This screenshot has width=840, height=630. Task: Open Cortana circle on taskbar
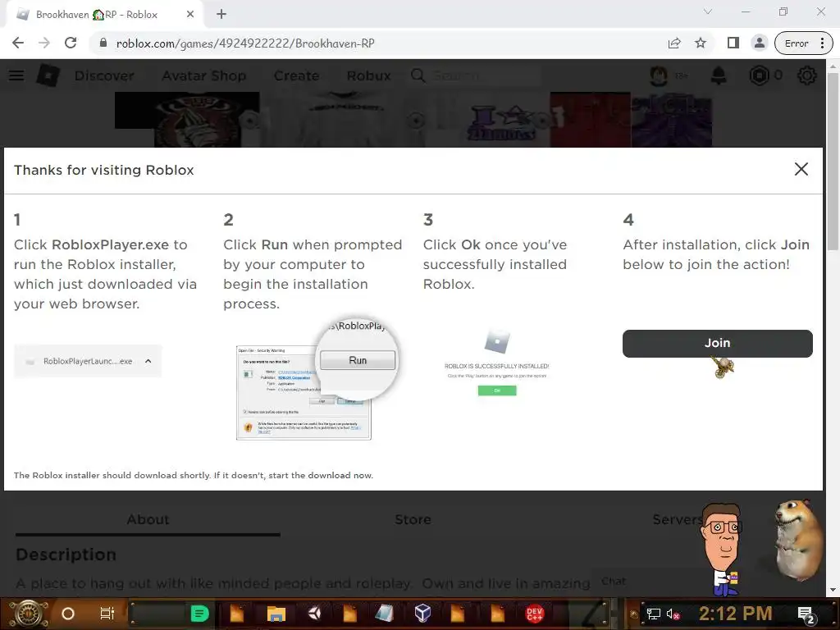(68, 614)
